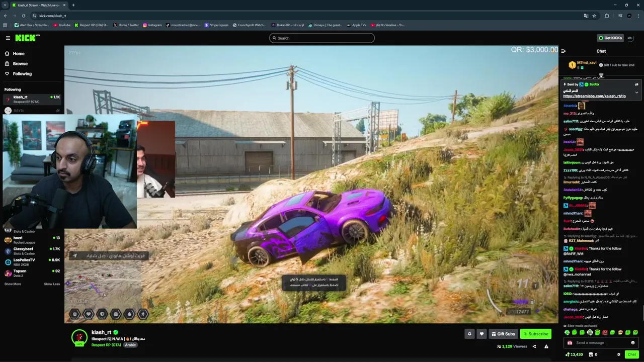The width and height of the screenshot is (644, 362).
Task: Open new tab plus button
Action: (x=73, y=5)
